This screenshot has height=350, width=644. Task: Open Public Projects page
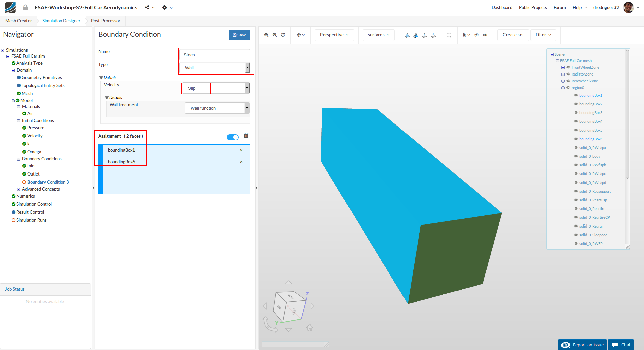(x=533, y=7)
